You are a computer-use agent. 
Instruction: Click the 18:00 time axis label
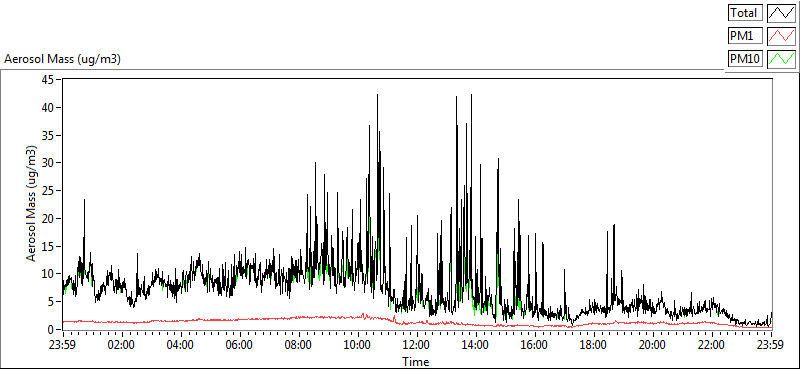click(594, 345)
